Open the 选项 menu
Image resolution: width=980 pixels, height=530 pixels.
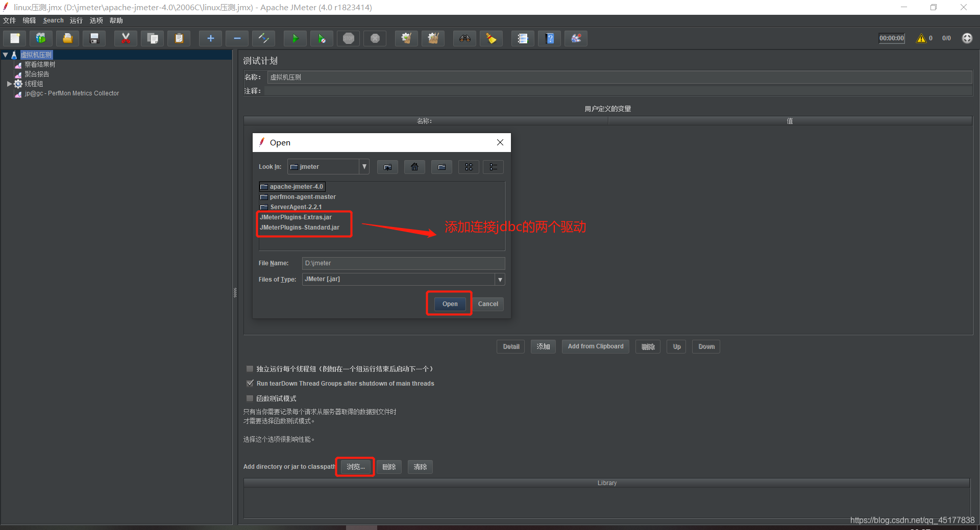click(96, 20)
